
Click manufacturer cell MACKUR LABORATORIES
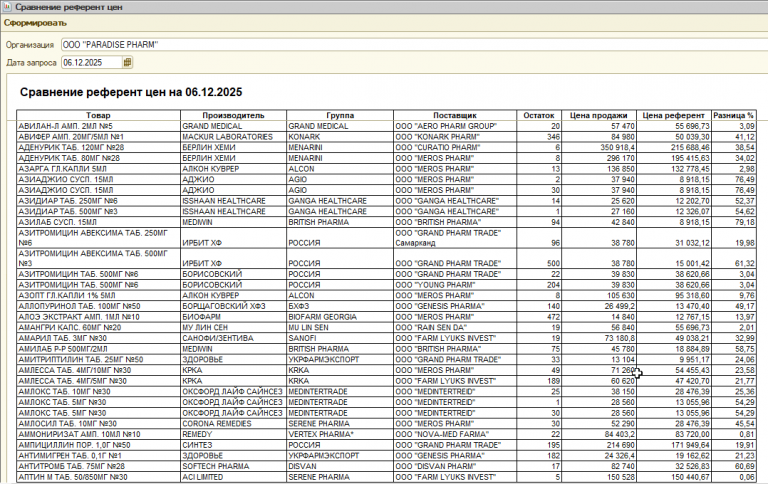tap(233, 137)
